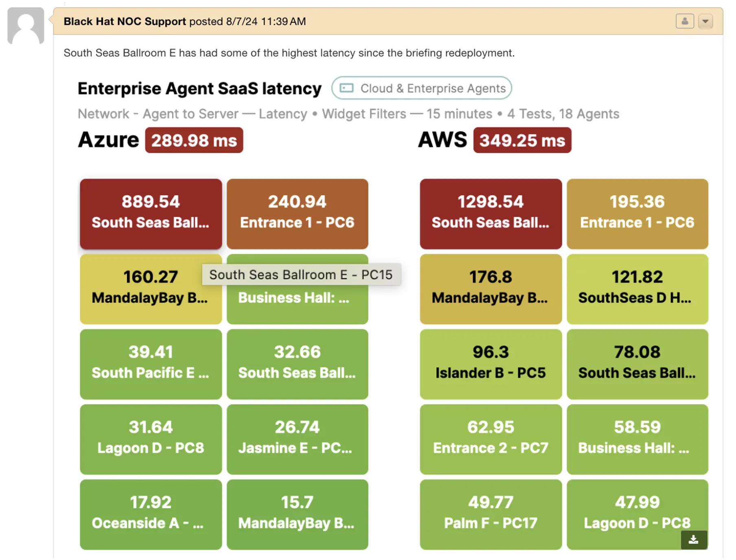Click the Black Hat NOC Support author name
The height and width of the screenshot is (560, 736).
tap(125, 21)
